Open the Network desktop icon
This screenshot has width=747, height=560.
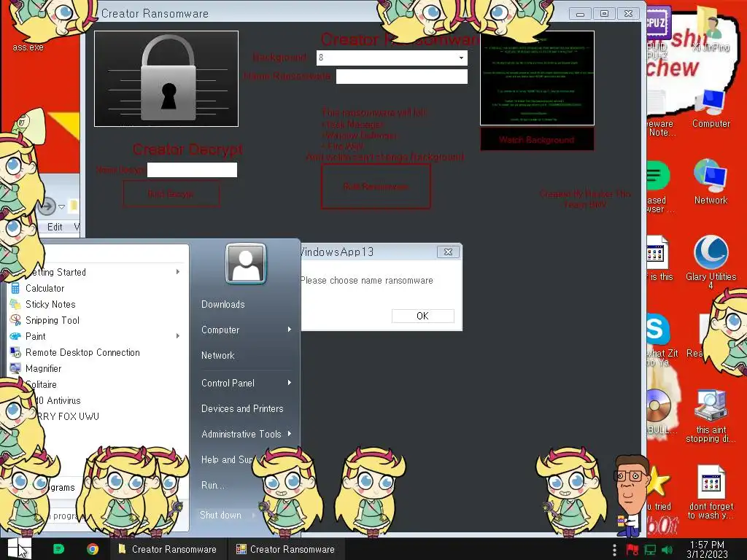point(711,183)
